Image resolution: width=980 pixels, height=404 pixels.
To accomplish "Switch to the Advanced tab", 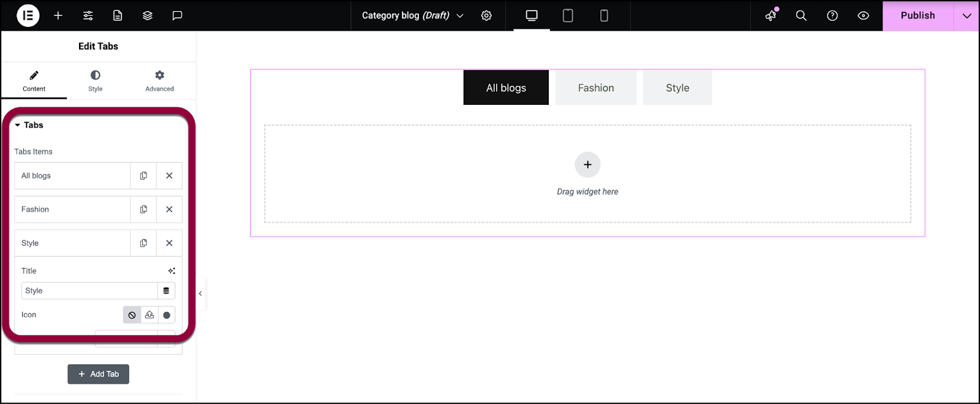I will tap(159, 81).
